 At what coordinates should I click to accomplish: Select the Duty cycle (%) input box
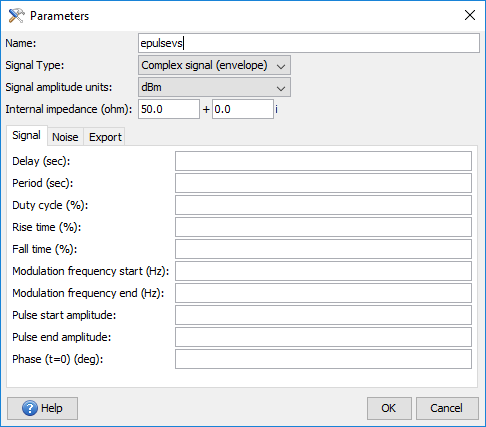(x=323, y=205)
